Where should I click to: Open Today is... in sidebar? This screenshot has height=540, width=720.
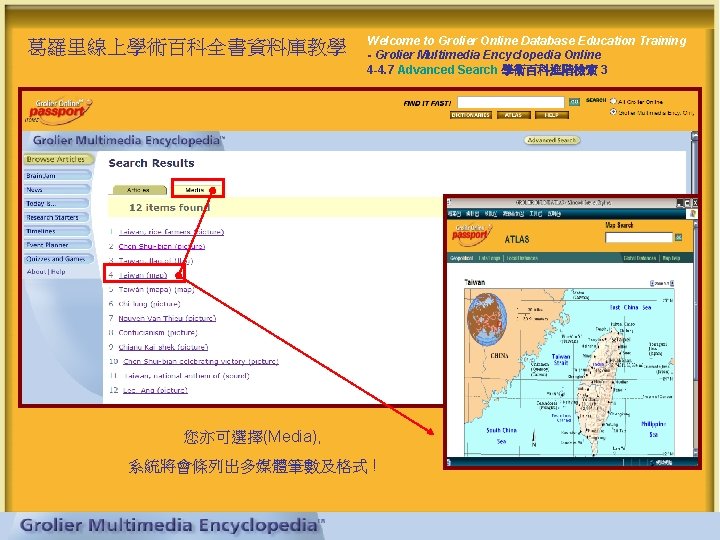click(57, 203)
